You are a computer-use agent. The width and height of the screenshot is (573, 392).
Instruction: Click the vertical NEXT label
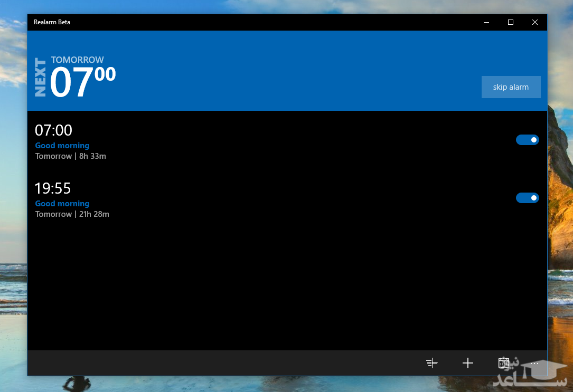(41, 77)
